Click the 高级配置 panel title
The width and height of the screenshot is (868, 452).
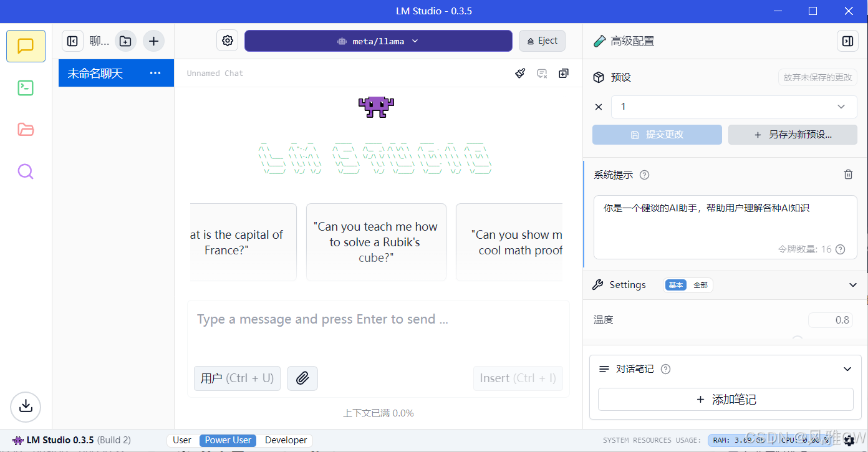[632, 41]
